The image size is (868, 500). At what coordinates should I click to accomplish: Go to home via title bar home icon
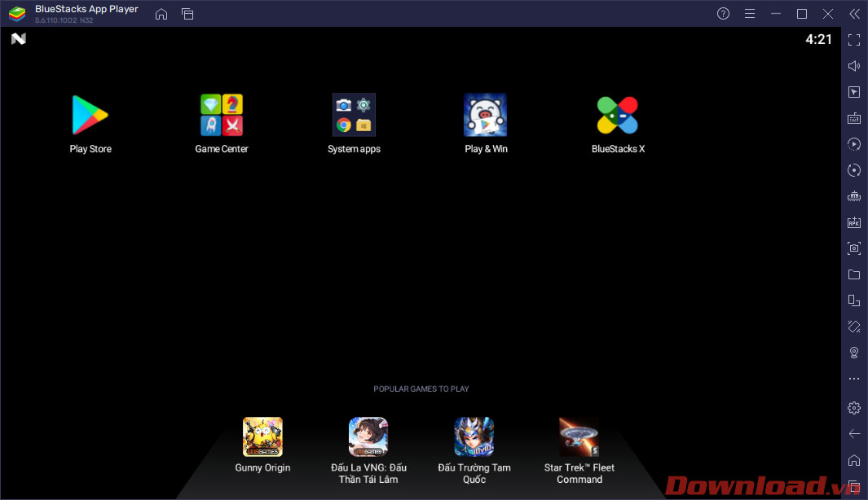tap(161, 14)
